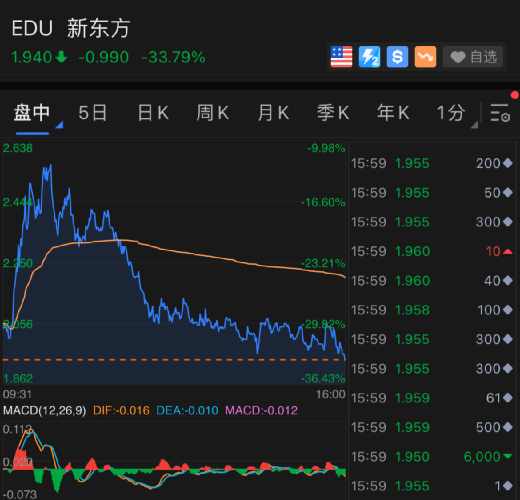Switch to the 季K quarterly candlestick tab
Screen dimensions: 520x500
pyautogui.click(x=333, y=113)
